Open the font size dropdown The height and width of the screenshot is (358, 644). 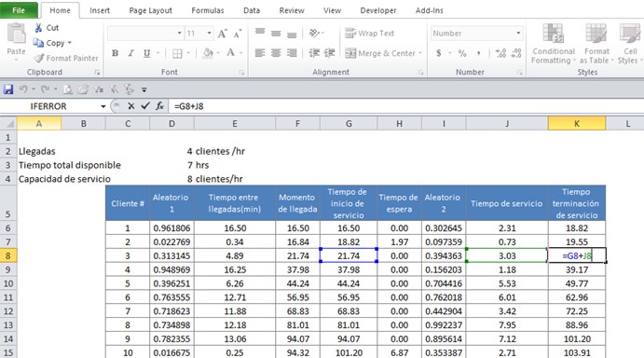pos(209,34)
